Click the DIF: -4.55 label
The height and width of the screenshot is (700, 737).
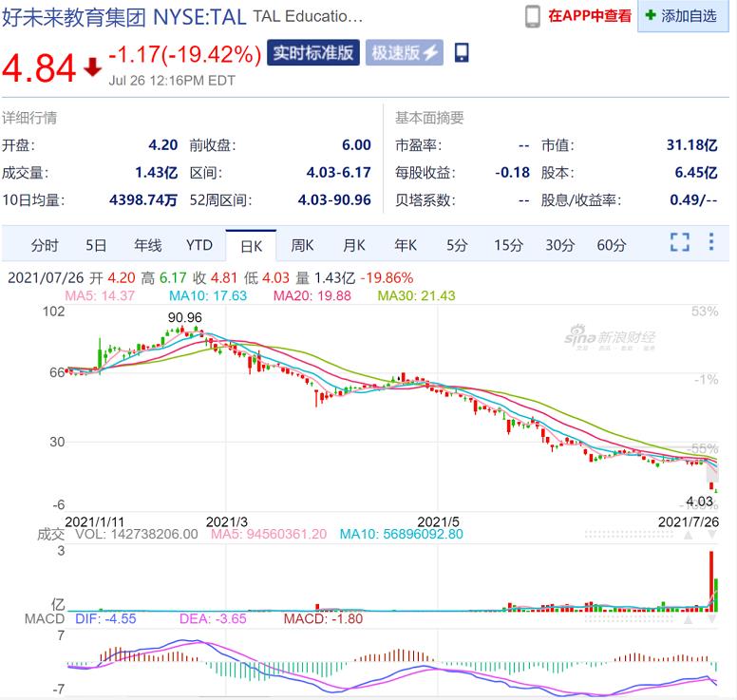click(x=105, y=618)
